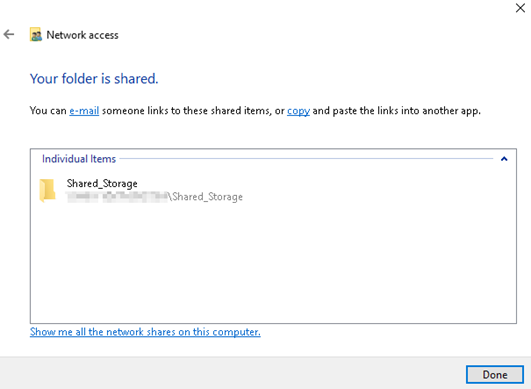Click the \Shared_Storage network path text
This screenshot has width=531, height=389.
pyautogui.click(x=206, y=197)
